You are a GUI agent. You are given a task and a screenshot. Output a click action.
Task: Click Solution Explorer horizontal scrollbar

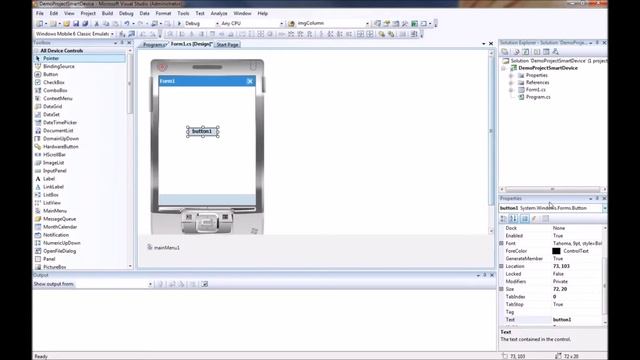point(552,189)
